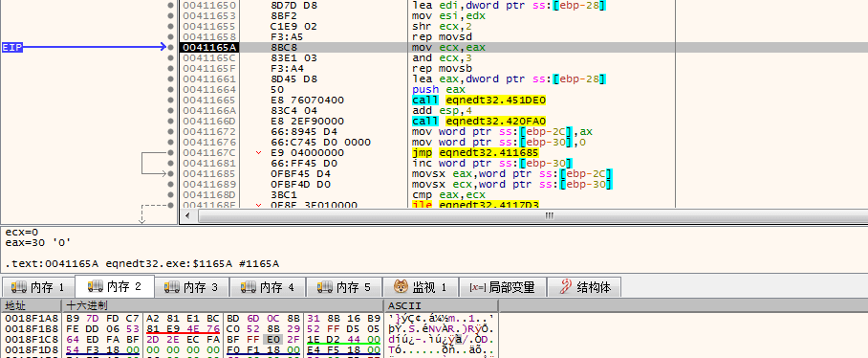
Task: Select the and ecx,3 instruction
Action: tap(442, 58)
